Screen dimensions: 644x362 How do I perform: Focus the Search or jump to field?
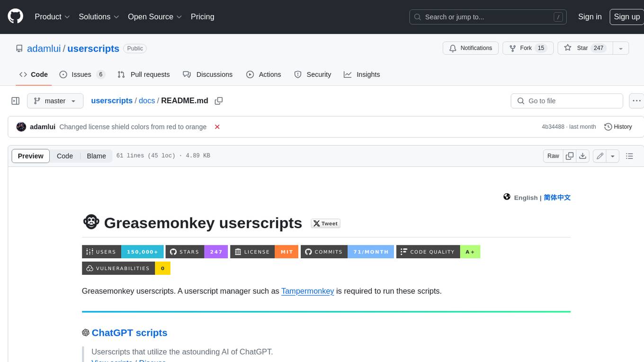[x=488, y=17]
